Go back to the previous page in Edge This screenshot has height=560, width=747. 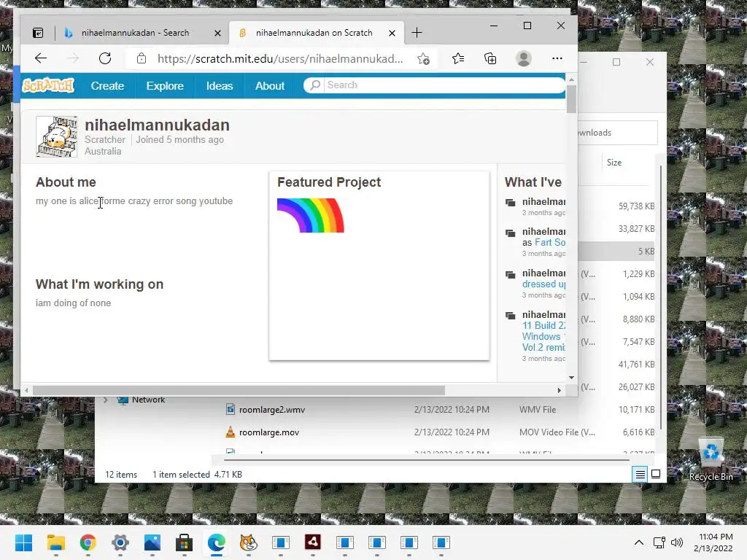pos(41,58)
